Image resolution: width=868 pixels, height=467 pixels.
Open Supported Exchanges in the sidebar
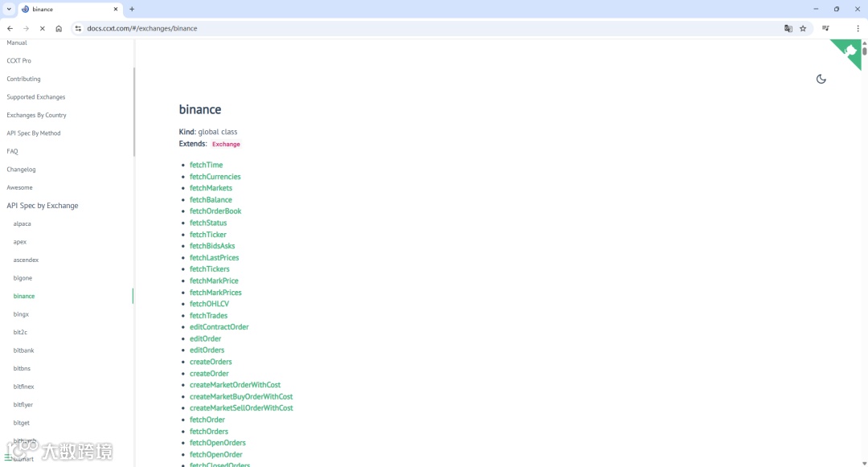pyautogui.click(x=36, y=96)
